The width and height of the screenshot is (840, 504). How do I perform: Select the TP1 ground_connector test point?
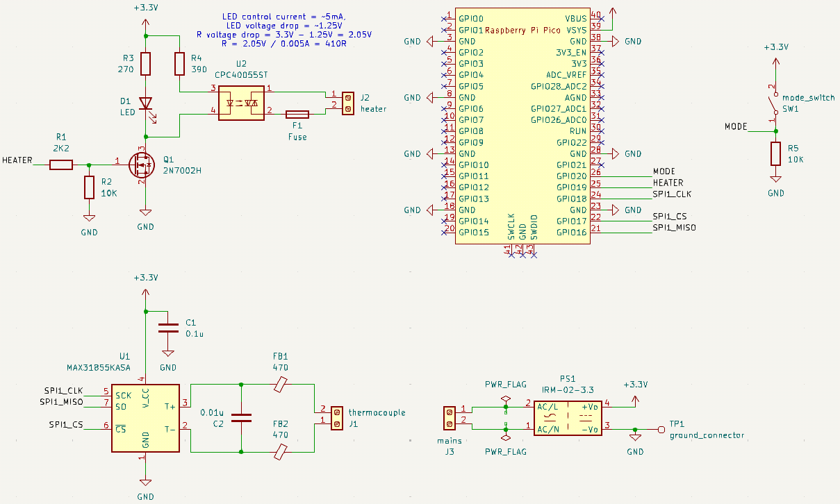[661, 428]
